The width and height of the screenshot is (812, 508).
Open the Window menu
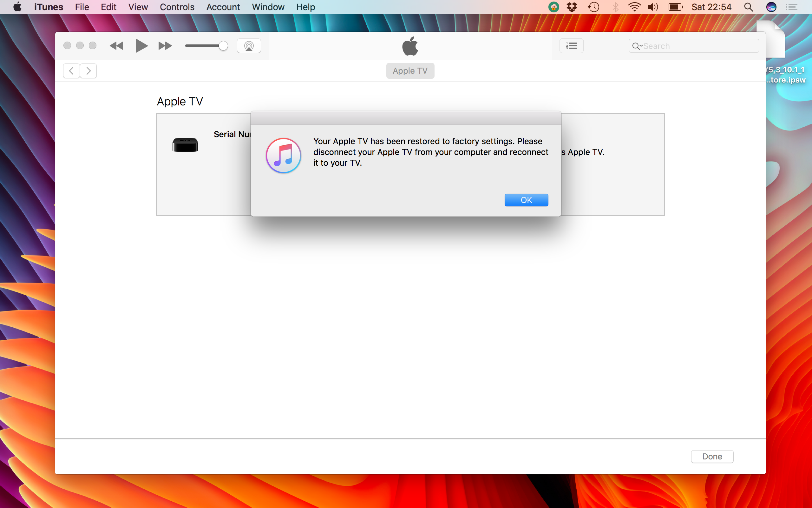268,7
